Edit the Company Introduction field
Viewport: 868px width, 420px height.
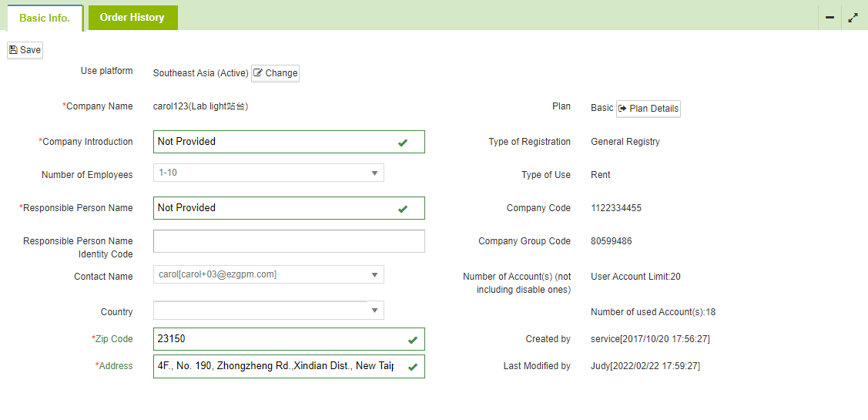click(289, 142)
